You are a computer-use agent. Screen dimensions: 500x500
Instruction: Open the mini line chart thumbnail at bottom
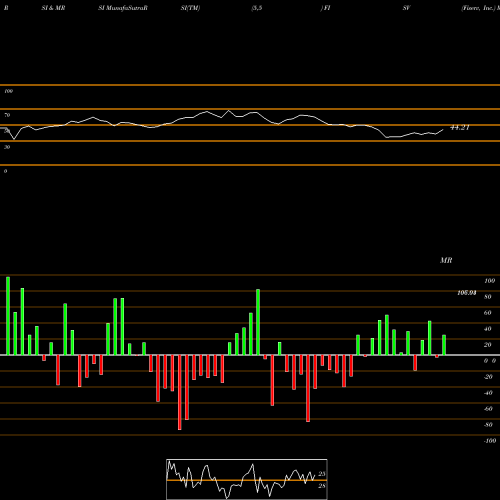pyautogui.click(x=247, y=479)
